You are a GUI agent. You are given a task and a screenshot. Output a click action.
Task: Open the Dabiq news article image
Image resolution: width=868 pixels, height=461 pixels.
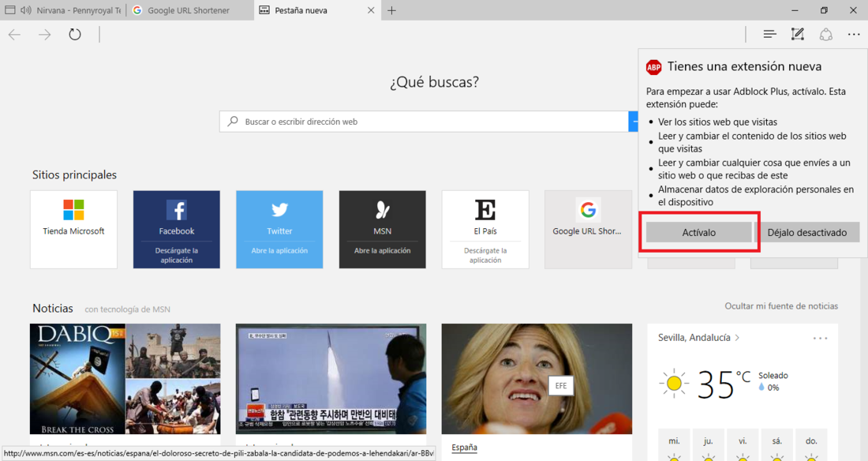tap(125, 379)
